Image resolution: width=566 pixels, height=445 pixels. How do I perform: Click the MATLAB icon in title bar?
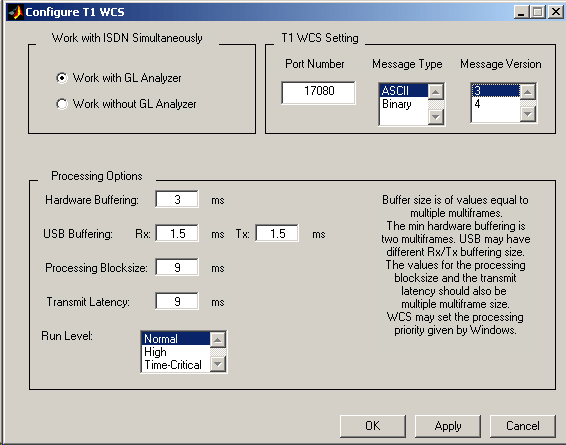[16, 12]
